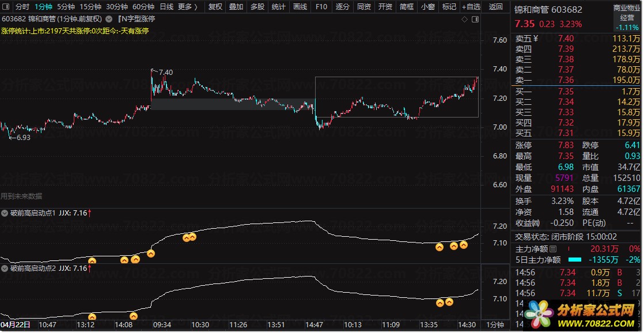Viewport: 644px width, 333px height.
Task: Collapse the 破前高启动点1 indicator panel
Action: click(x=5, y=213)
